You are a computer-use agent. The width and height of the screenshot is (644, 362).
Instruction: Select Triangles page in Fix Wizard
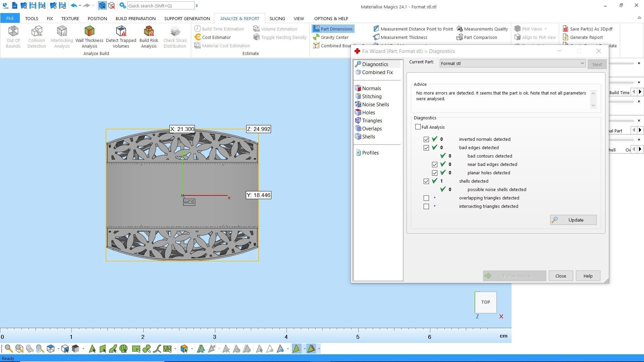[x=372, y=121]
